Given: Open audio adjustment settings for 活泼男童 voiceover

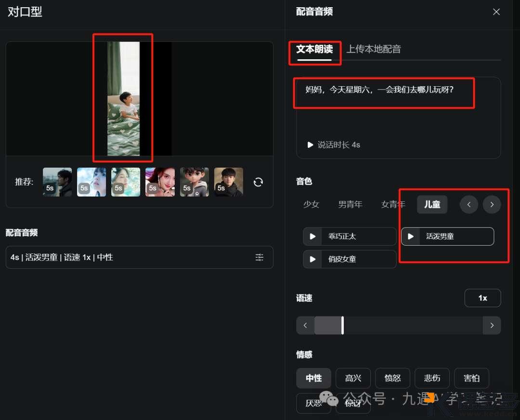Looking at the screenshot, I should tap(260, 257).
